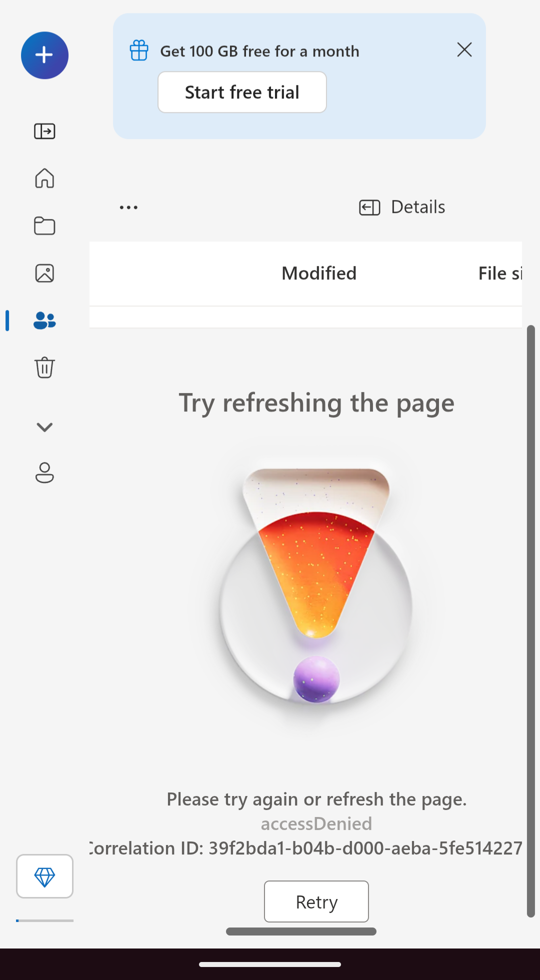Click the gift icon in the promo banner

pos(139,50)
